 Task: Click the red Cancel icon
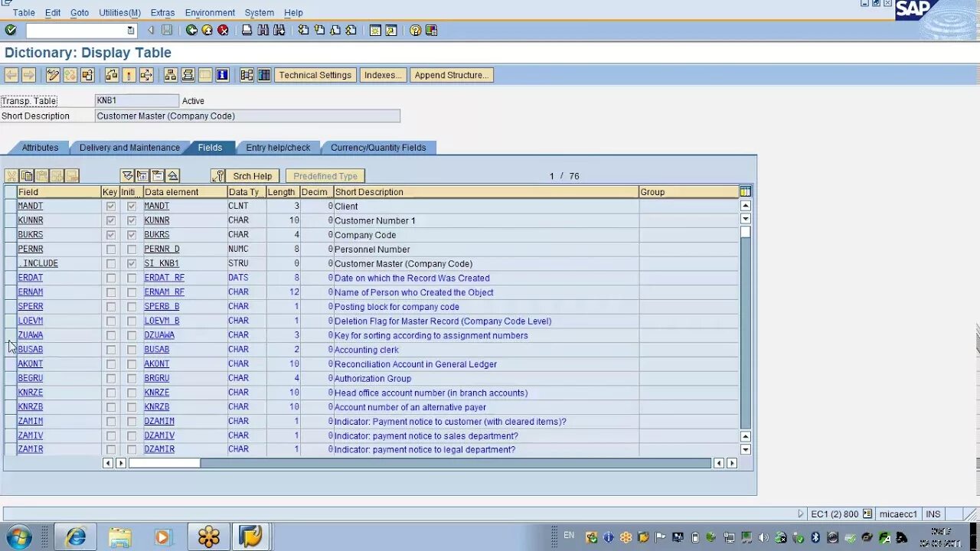223,30
